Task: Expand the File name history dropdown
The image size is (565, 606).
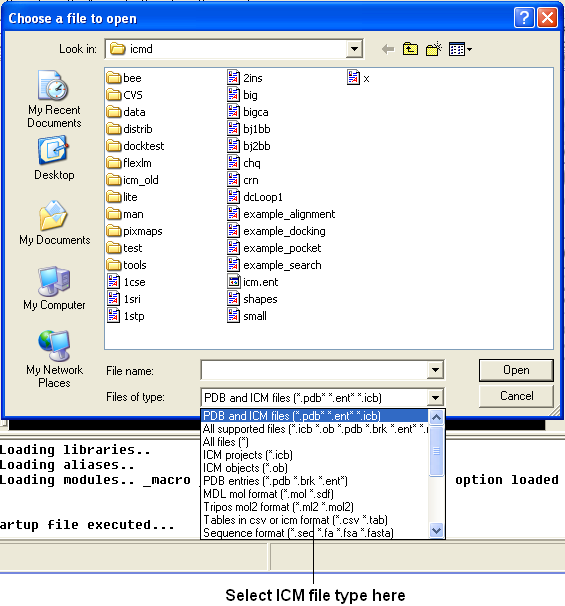Action: (x=435, y=370)
